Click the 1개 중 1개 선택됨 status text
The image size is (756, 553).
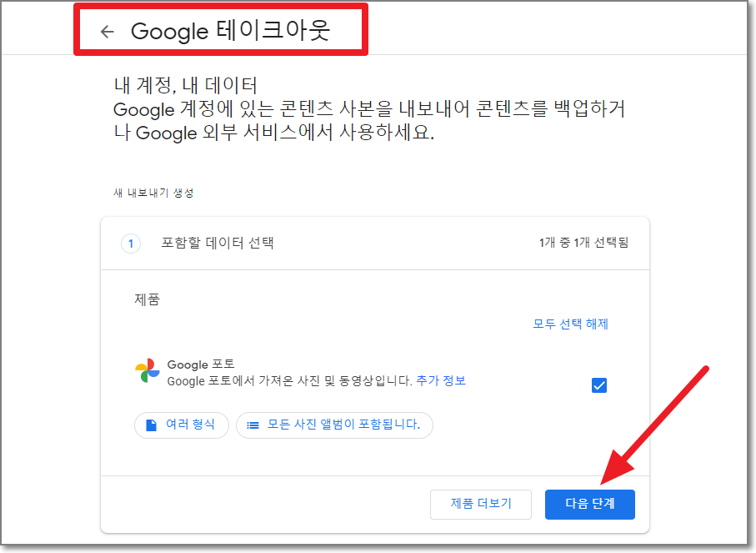(x=583, y=243)
